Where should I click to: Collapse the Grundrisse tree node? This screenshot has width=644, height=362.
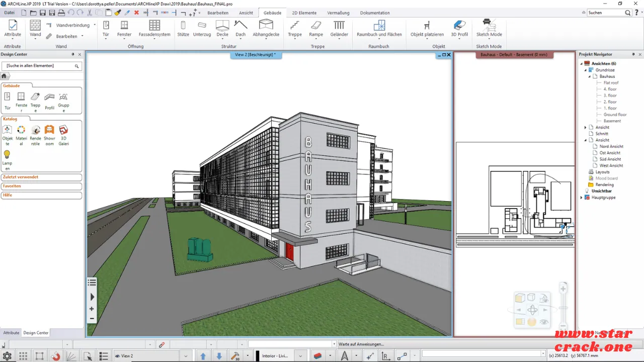pos(585,70)
